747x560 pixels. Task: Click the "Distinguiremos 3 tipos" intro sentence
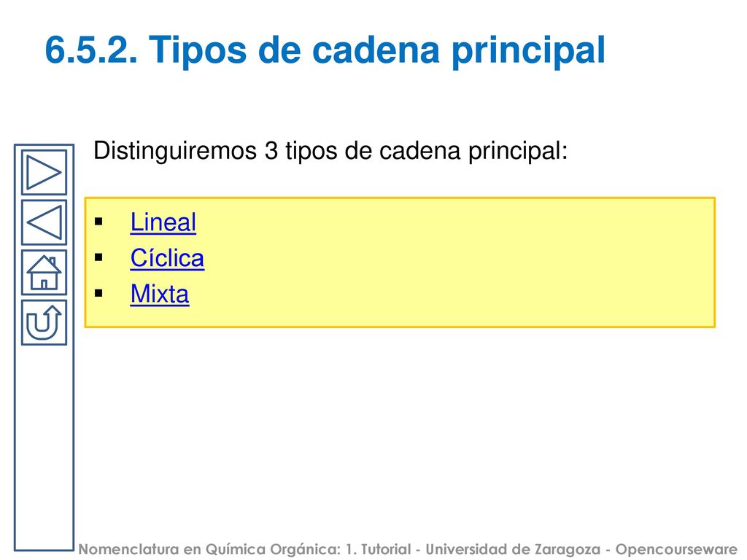pyautogui.click(x=330, y=152)
